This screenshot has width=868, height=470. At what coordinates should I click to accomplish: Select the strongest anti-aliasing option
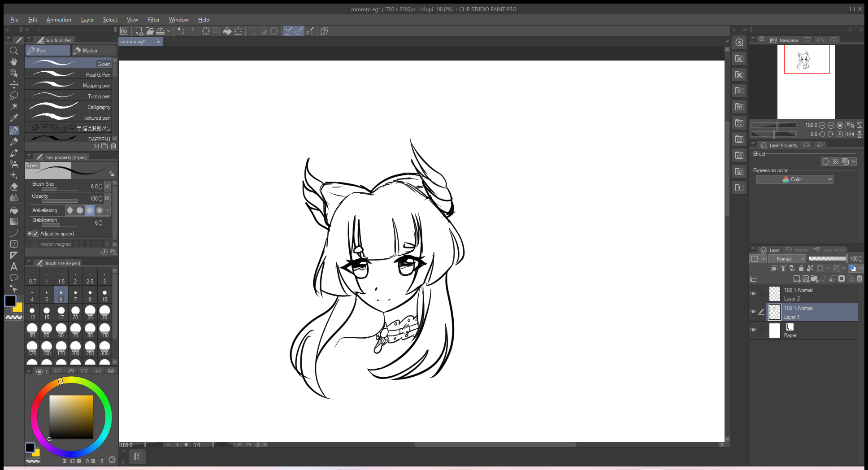(100, 210)
